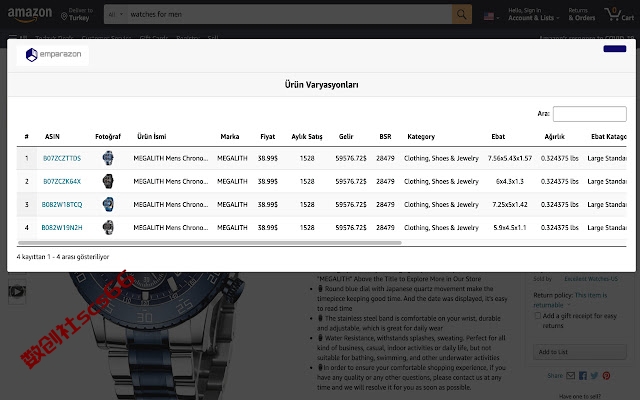Select dimensions cell 5.9x4.5x1.1
This screenshot has height=400, width=640.
(510, 228)
